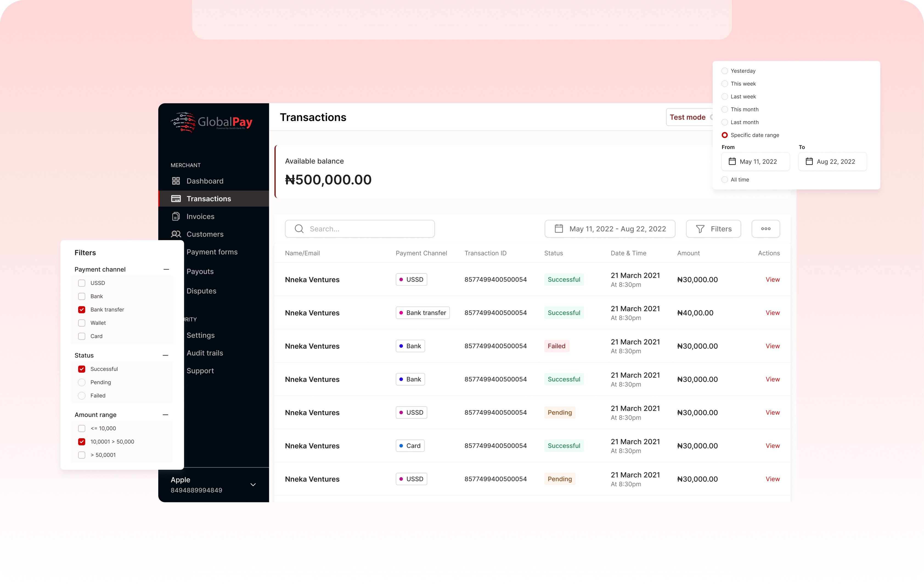
Task: Check the Wallet payment channel checkbox
Action: point(82,323)
